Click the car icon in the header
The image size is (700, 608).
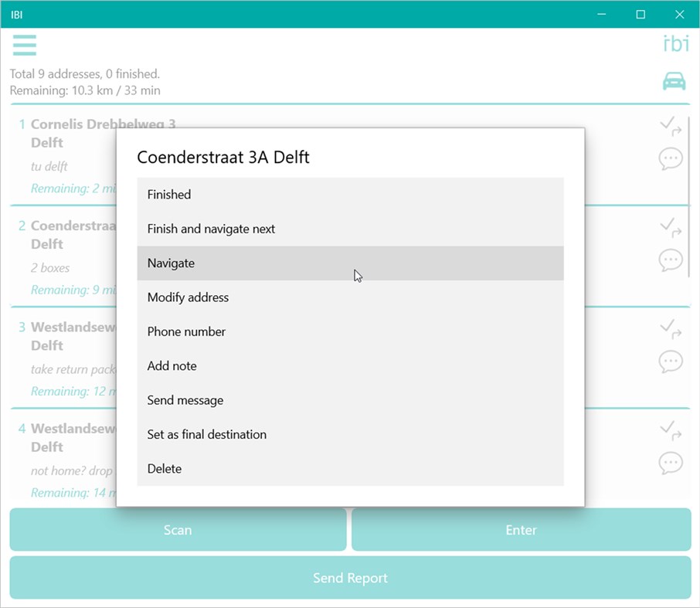673,80
